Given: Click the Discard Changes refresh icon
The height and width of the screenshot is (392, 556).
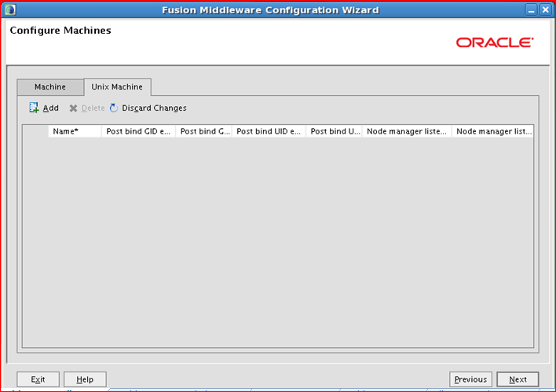Looking at the screenshot, I should pyautogui.click(x=113, y=108).
